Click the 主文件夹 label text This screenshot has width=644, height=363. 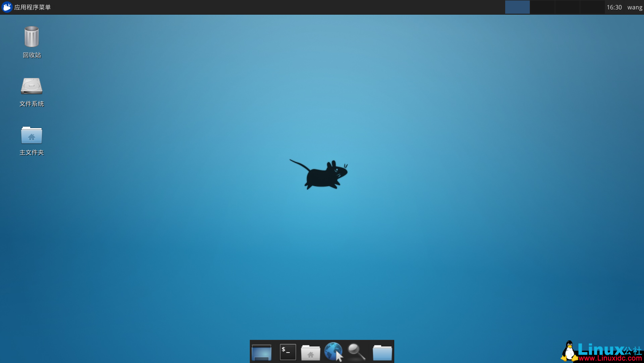(x=32, y=153)
